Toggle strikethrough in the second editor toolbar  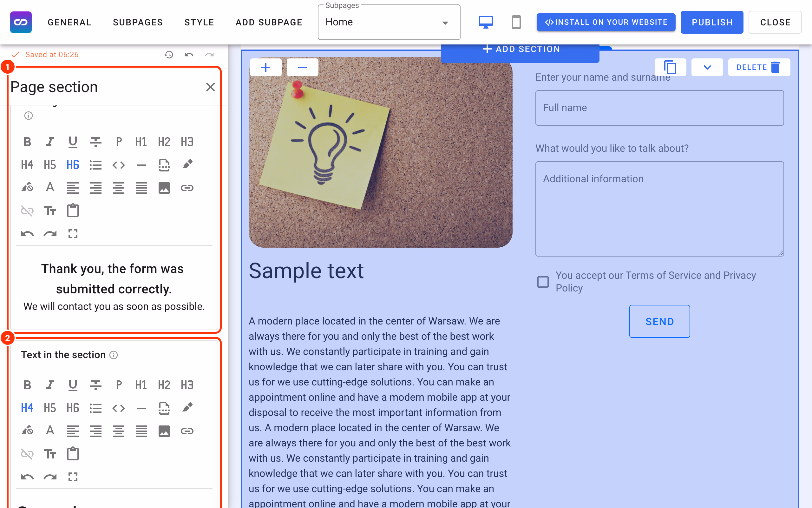[x=95, y=385]
